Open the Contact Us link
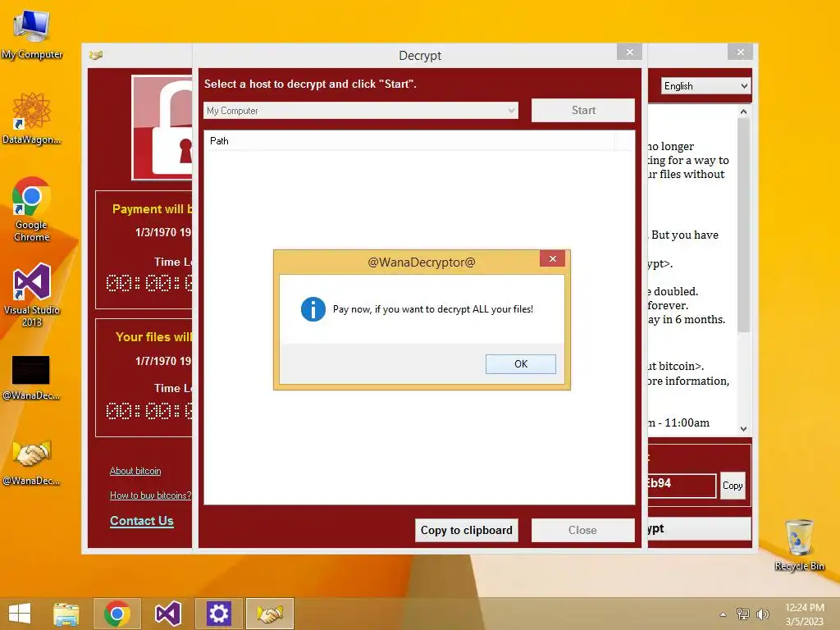 [x=141, y=521]
